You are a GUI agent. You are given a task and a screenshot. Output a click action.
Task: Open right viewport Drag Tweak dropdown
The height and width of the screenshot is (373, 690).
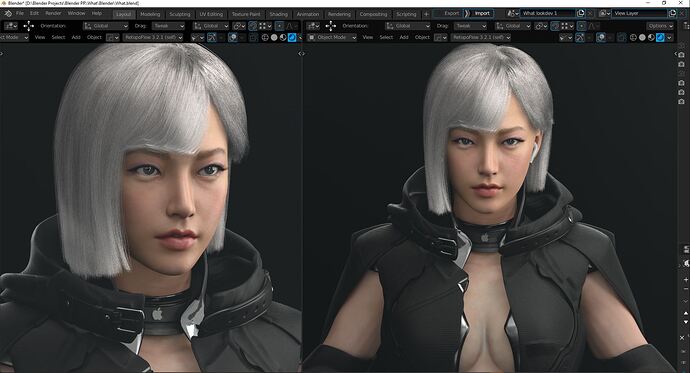pyautogui.click(x=470, y=26)
